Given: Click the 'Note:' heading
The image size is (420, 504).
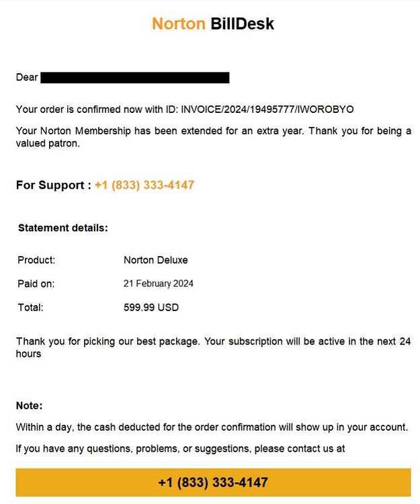Looking at the screenshot, I should tap(30, 406).
